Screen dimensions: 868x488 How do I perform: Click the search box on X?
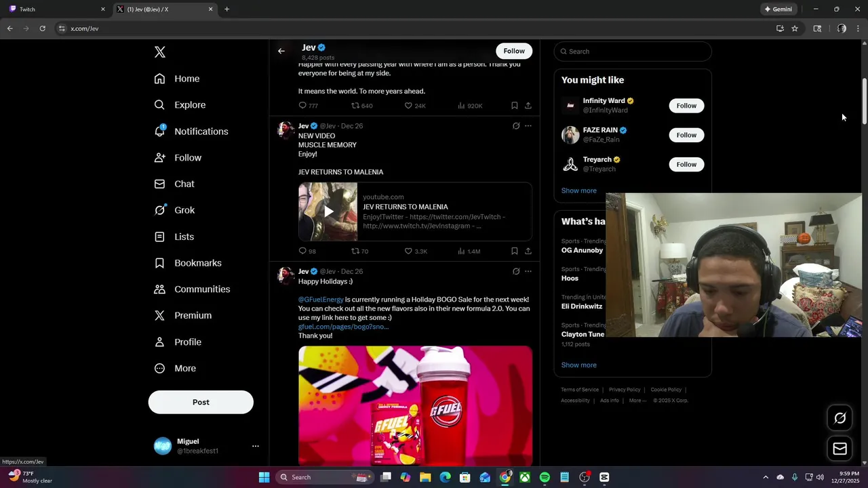(x=633, y=52)
